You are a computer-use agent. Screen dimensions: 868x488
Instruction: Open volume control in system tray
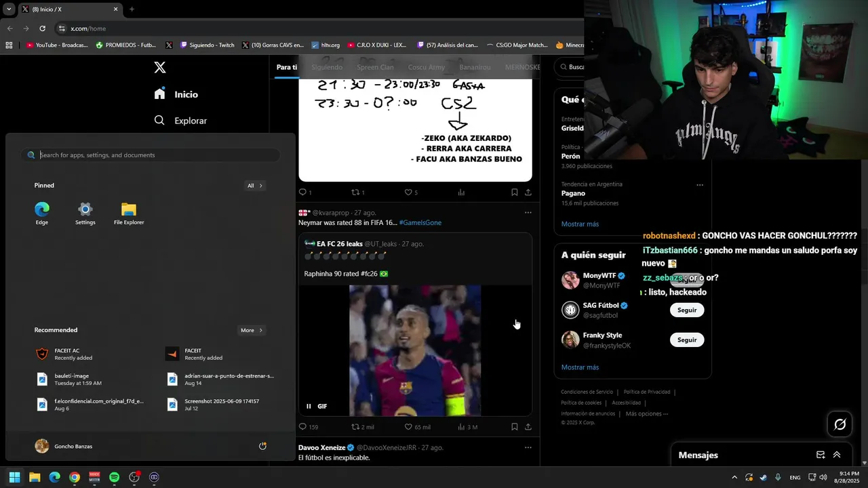coord(823,477)
